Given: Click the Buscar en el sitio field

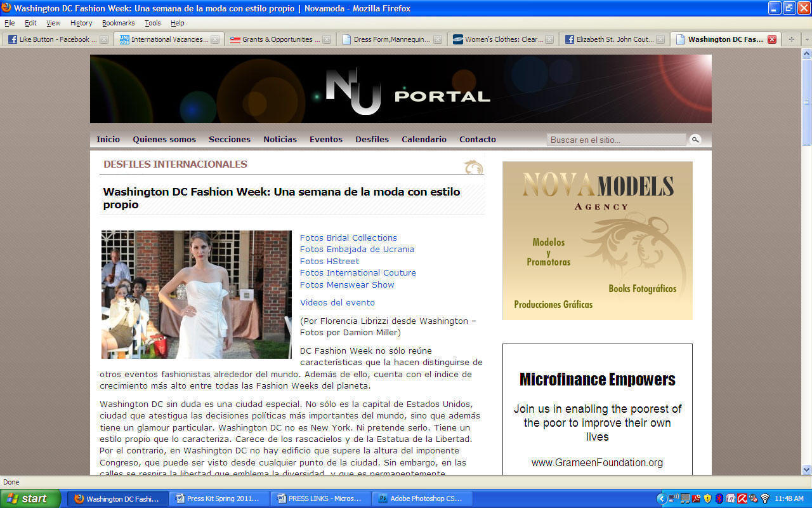Looking at the screenshot, I should pos(617,140).
